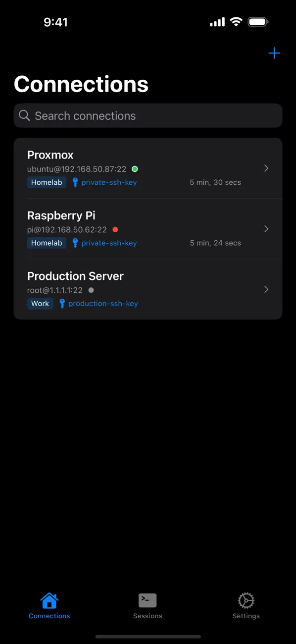
Task: Click the production-ssh-key link
Action: 104,303
